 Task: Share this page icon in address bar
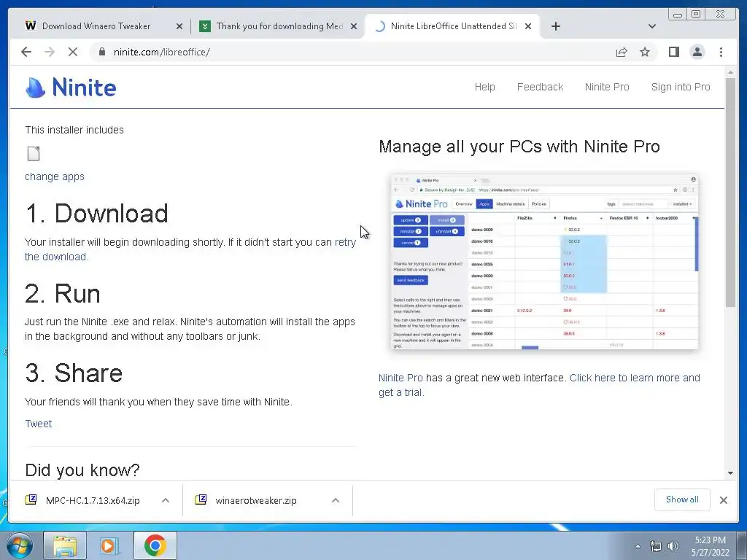coord(622,52)
